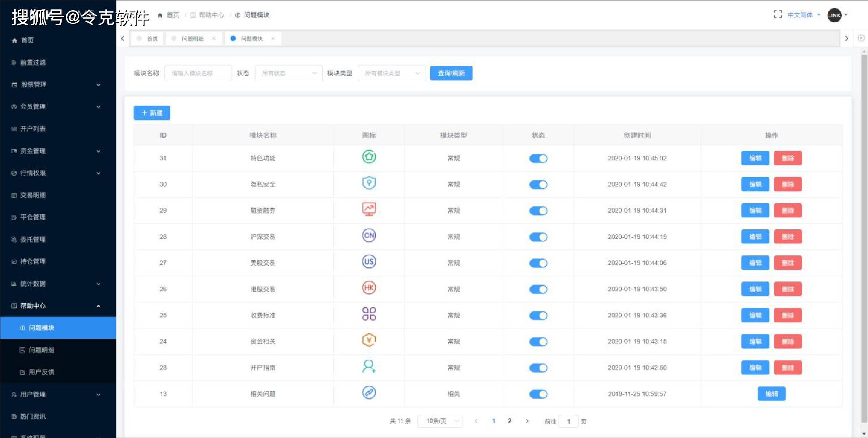This screenshot has height=438, width=868.
Task: Click the 港股交易 HK icon
Action: (369, 288)
